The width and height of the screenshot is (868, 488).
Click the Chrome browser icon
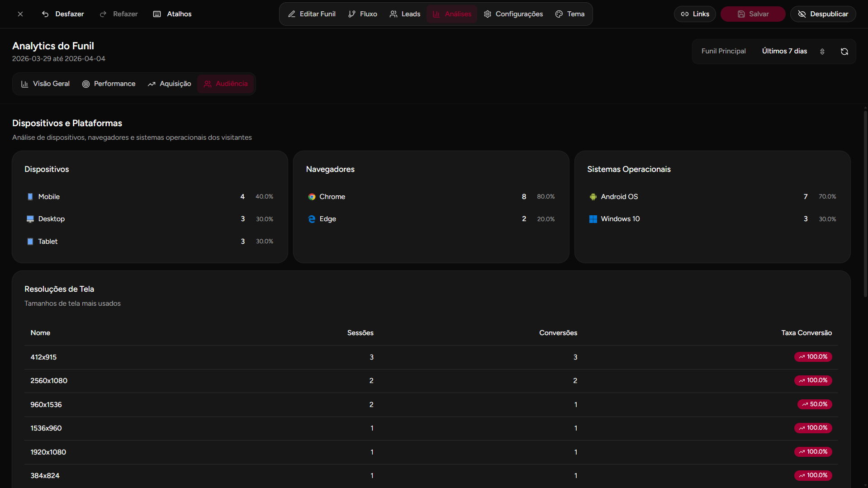tap(312, 197)
